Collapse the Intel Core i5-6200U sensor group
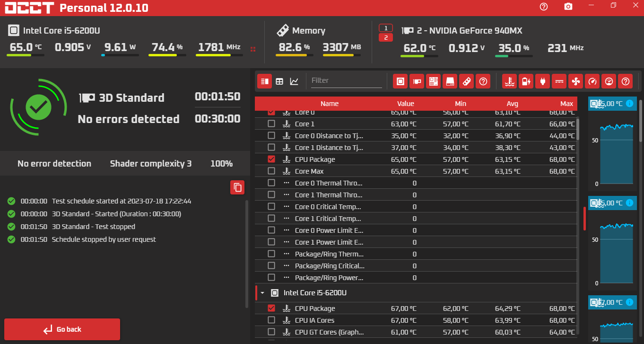 coord(262,293)
